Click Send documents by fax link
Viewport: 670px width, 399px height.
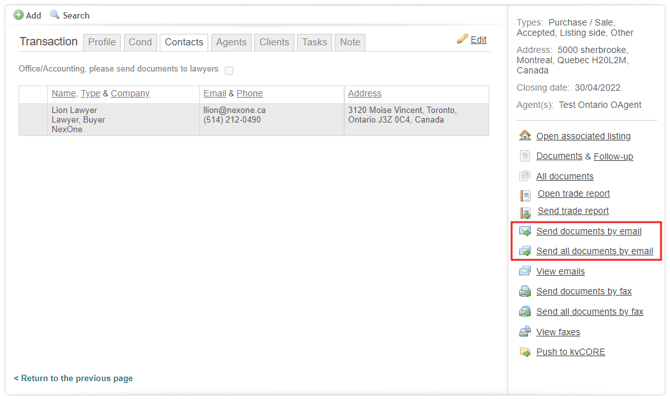pos(584,291)
